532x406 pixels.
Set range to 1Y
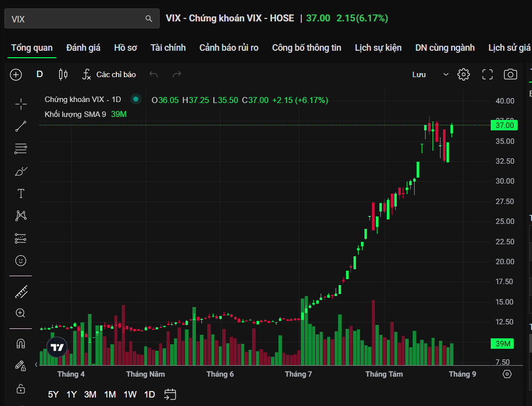(x=72, y=395)
